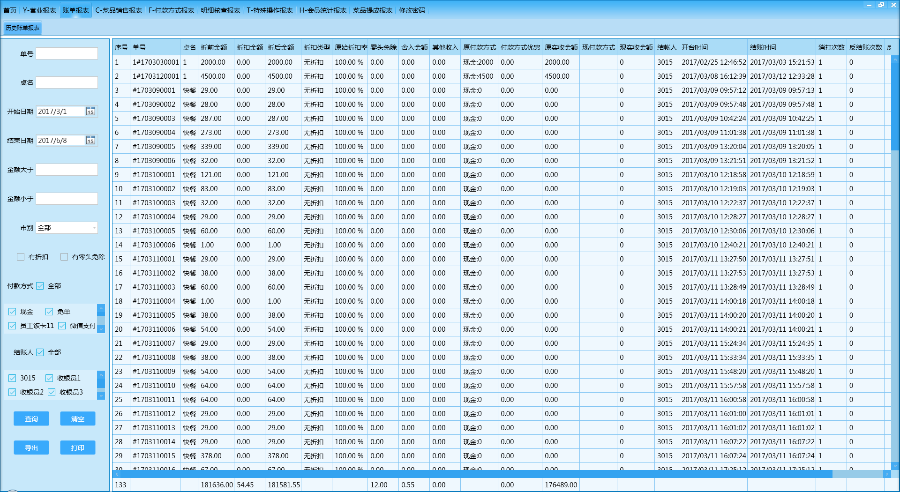The height and width of the screenshot is (492, 900).
Task: Toggle the 结账人 全部 checkbox
Action: pyautogui.click(x=41, y=352)
